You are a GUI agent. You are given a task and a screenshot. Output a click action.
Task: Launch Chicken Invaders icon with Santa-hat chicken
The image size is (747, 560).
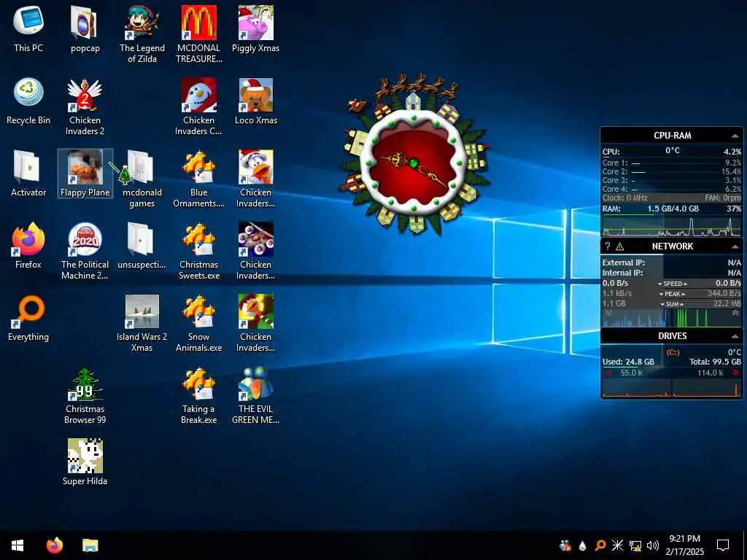pos(256,179)
